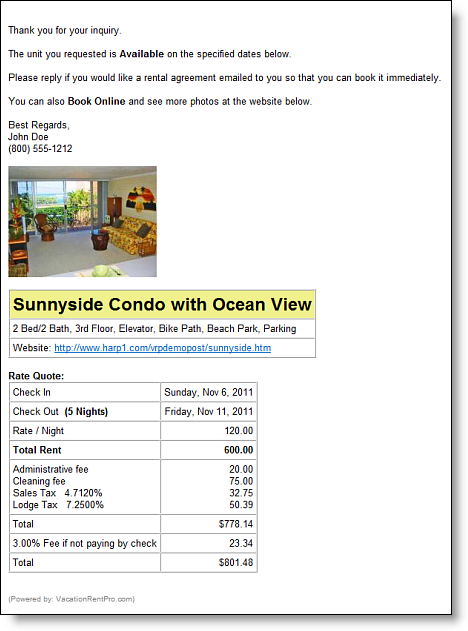
Task: Click the bold word Available
Action: pos(142,54)
